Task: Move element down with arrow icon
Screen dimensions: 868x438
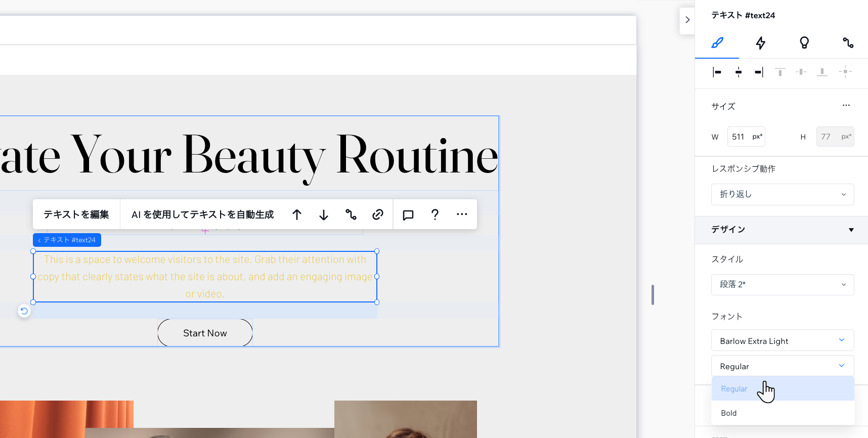Action: point(324,214)
